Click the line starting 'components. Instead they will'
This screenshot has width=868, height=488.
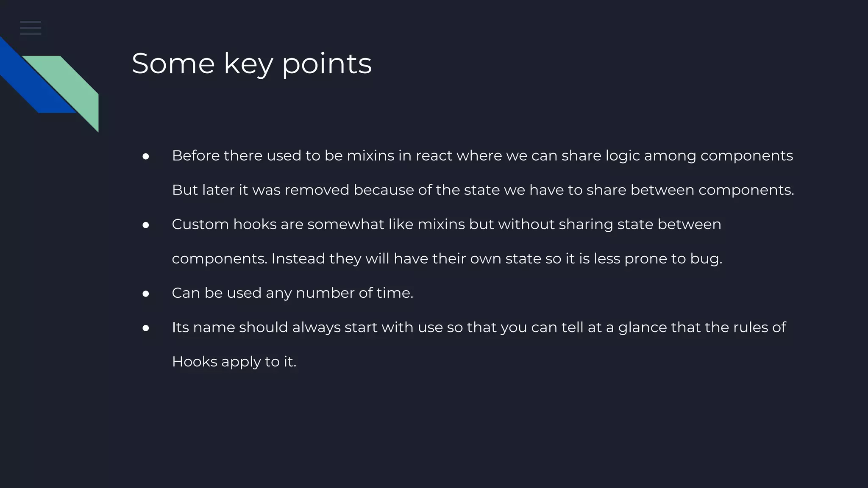pos(447,258)
